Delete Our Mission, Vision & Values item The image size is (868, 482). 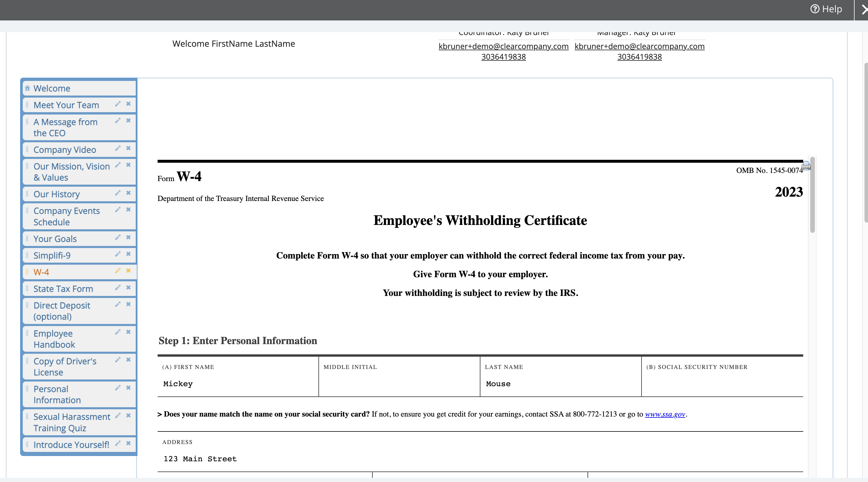click(x=128, y=165)
